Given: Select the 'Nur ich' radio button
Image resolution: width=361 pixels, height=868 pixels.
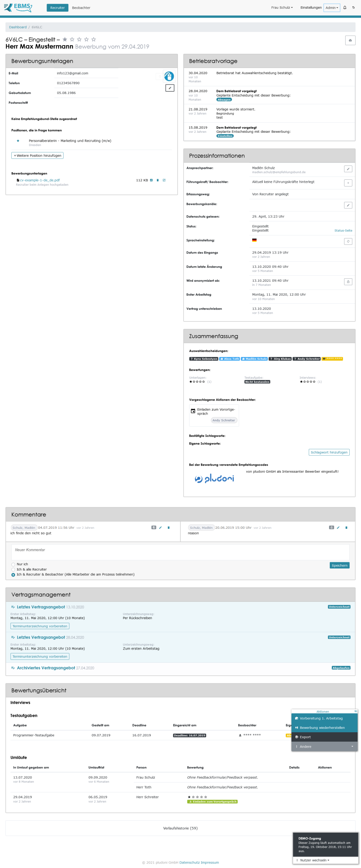Looking at the screenshot, I should pyautogui.click(x=12, y=564).
